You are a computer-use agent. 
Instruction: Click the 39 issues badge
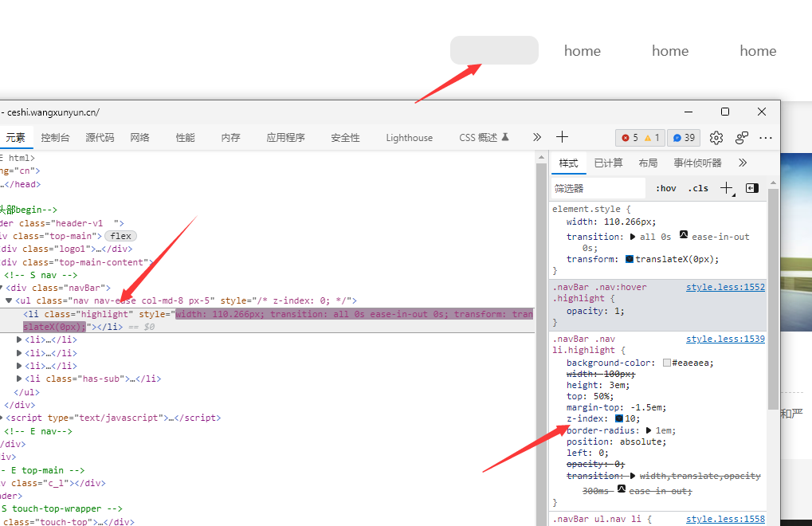tap(684, 138)
